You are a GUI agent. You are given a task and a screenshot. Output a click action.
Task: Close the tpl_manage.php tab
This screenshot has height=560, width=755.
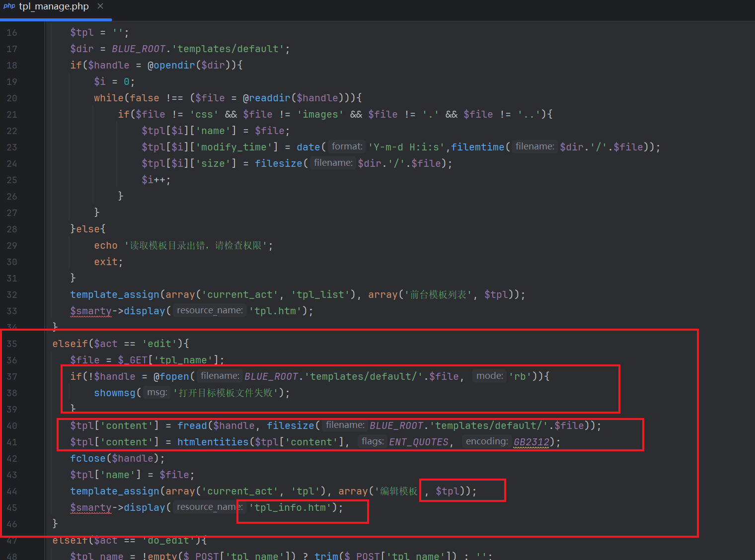pos(100,6)
